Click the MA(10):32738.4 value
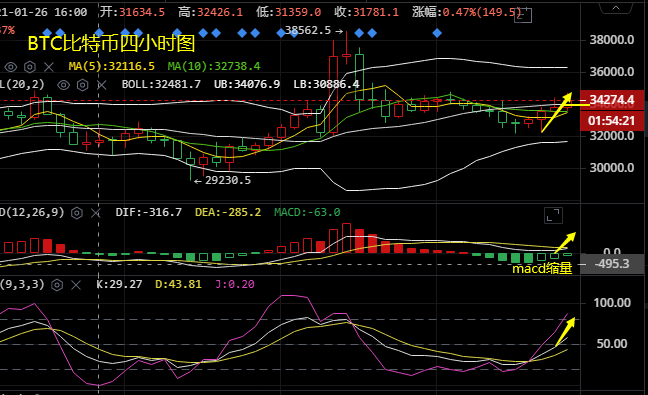 [214, 67]
